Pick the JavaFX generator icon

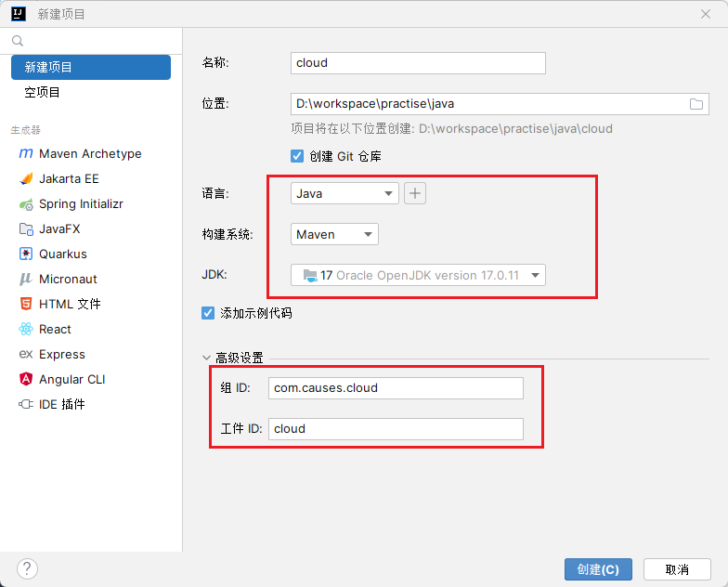click(25, 228)
